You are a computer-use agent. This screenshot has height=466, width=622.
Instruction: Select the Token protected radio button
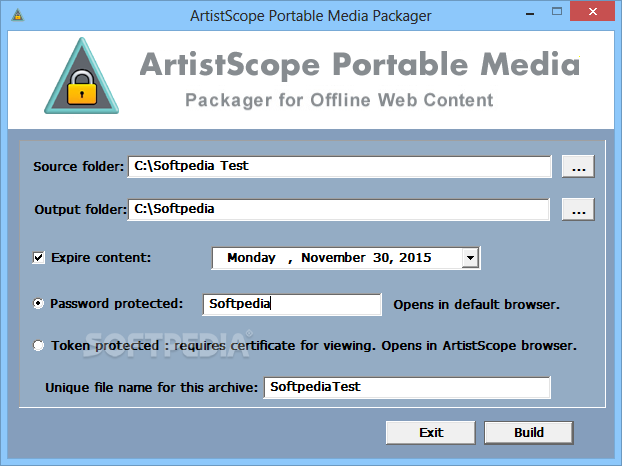pos(38,345)
